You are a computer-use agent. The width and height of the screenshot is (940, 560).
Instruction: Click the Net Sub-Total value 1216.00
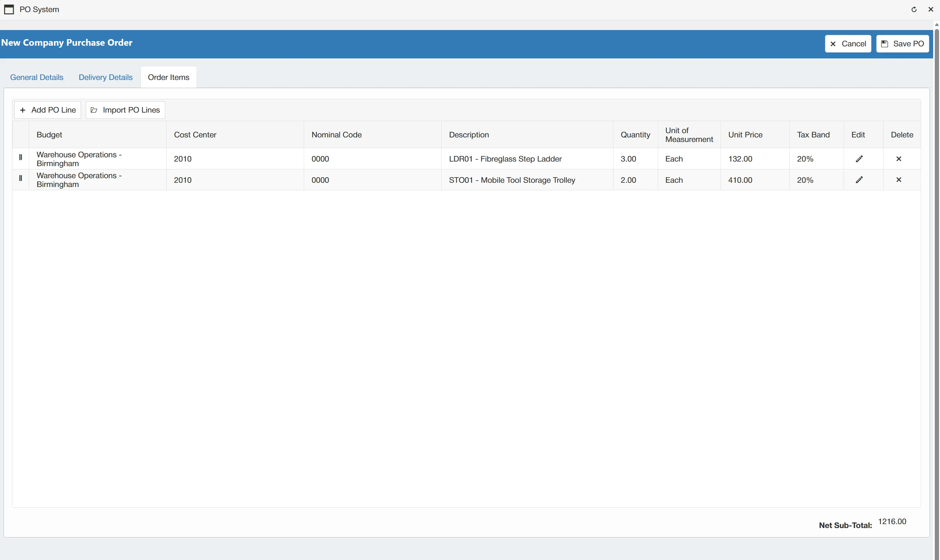tap(892, 521)
